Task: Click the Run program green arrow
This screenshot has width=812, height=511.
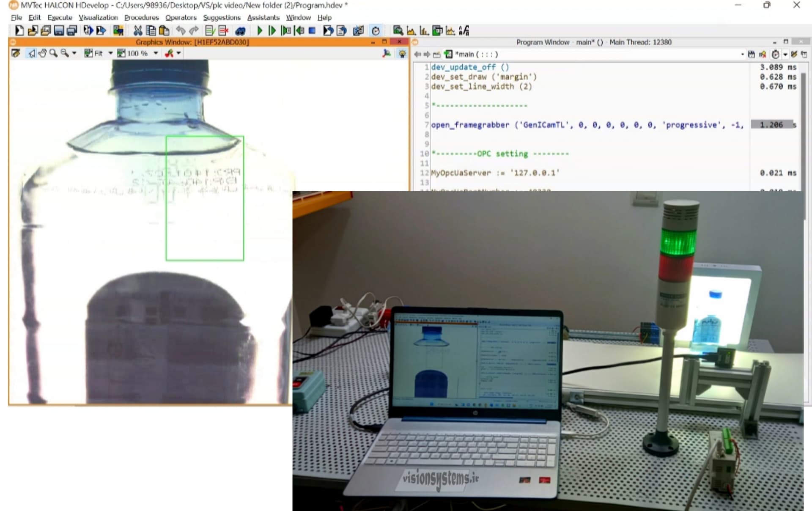Action: coord(260,30)
